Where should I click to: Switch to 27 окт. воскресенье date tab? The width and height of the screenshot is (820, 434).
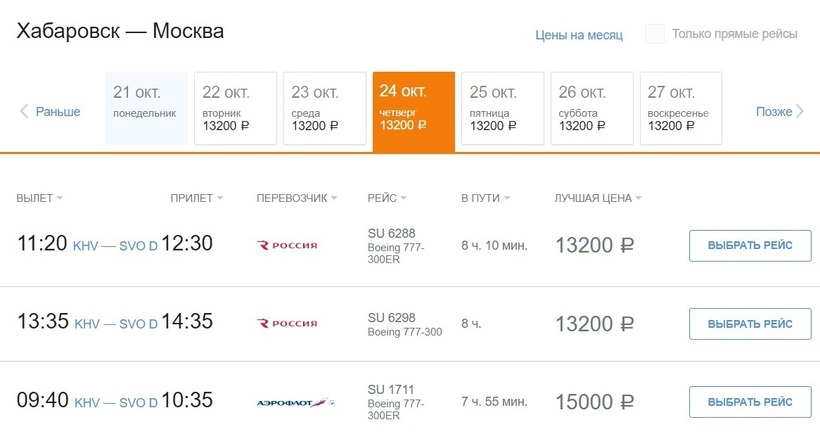tap(680, 110)
